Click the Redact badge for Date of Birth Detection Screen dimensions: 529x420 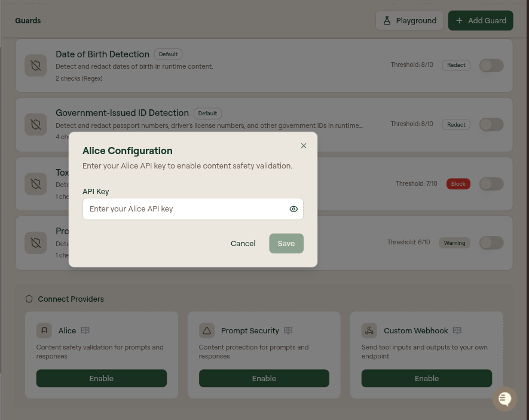tap(456, 65)
